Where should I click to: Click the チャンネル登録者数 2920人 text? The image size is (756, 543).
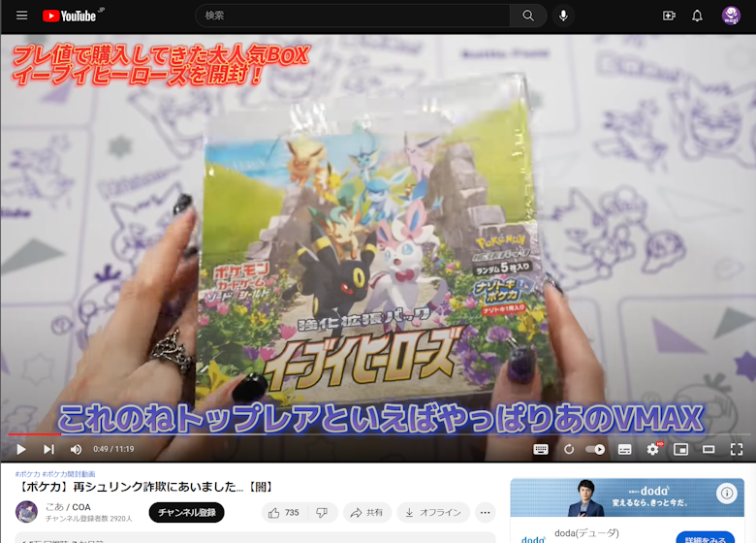[x=89, y=519]
